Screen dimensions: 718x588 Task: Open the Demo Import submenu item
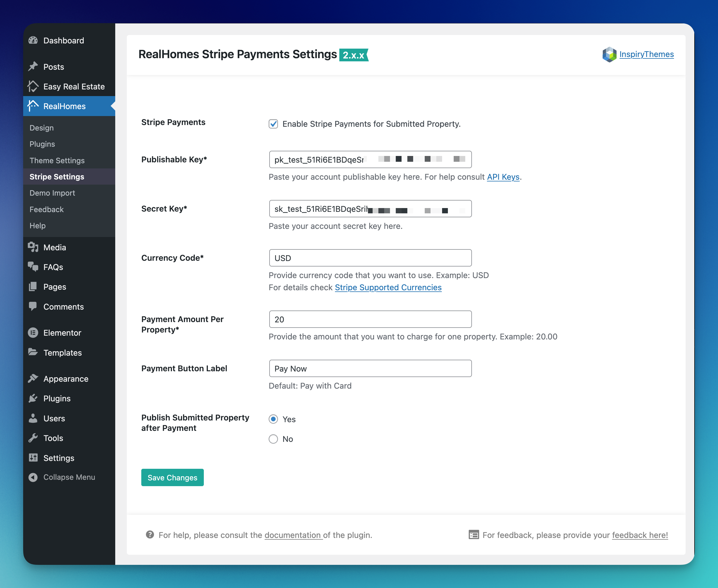[69, 193]
